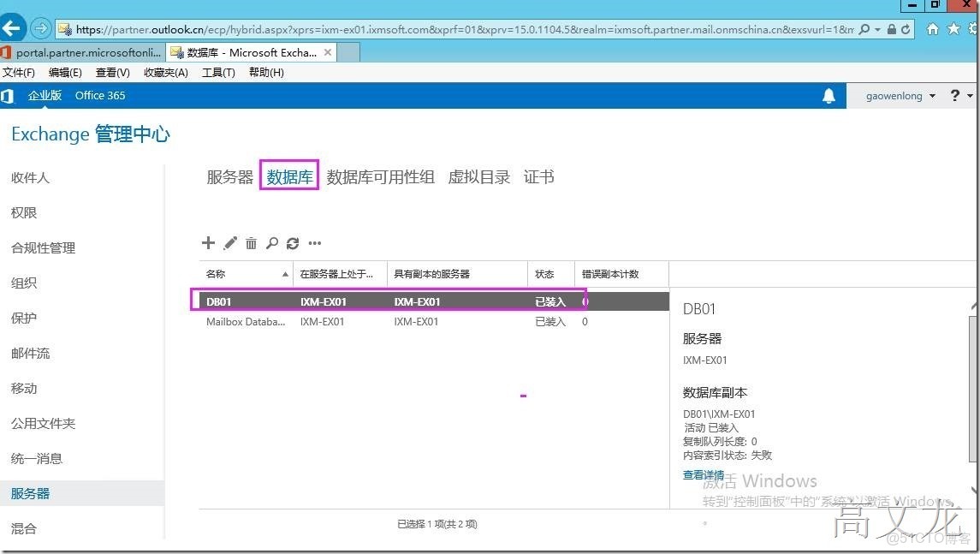Screen dimensions: 980x554
Task: Refresh the database list
Action: point(292,242)
